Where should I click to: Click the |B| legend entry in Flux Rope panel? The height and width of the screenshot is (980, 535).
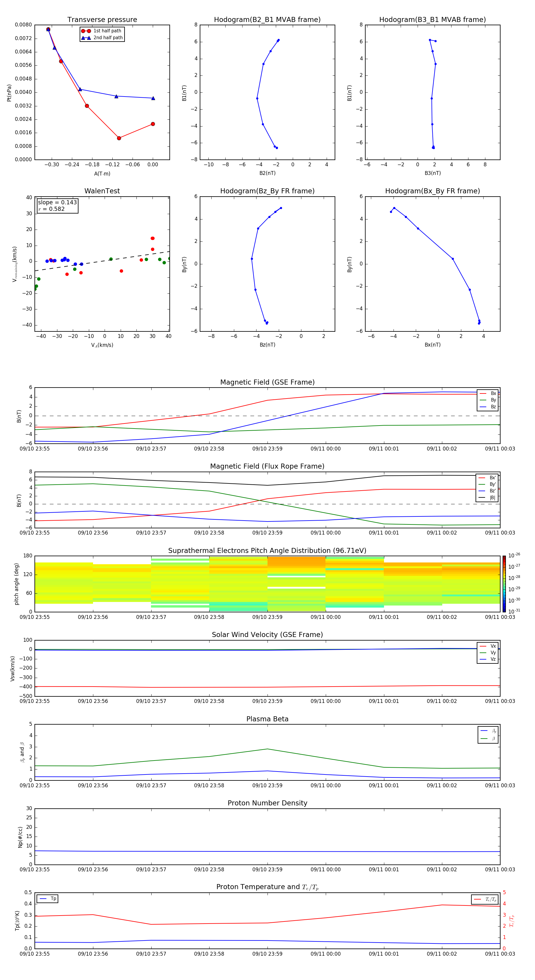[487, 498]
